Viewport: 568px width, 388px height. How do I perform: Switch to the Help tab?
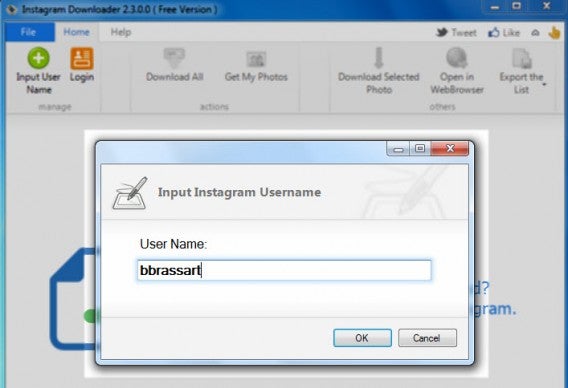[121, 32]
